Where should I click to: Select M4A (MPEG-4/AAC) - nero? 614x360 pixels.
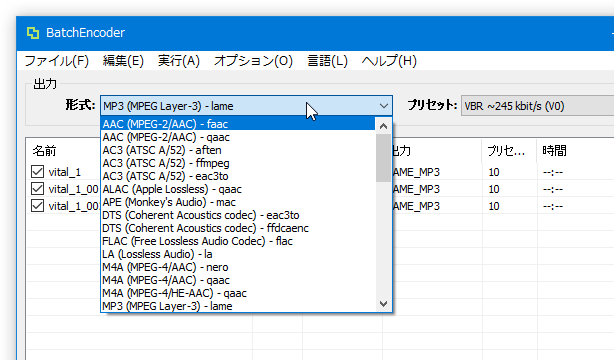click(x=238, y=267)
